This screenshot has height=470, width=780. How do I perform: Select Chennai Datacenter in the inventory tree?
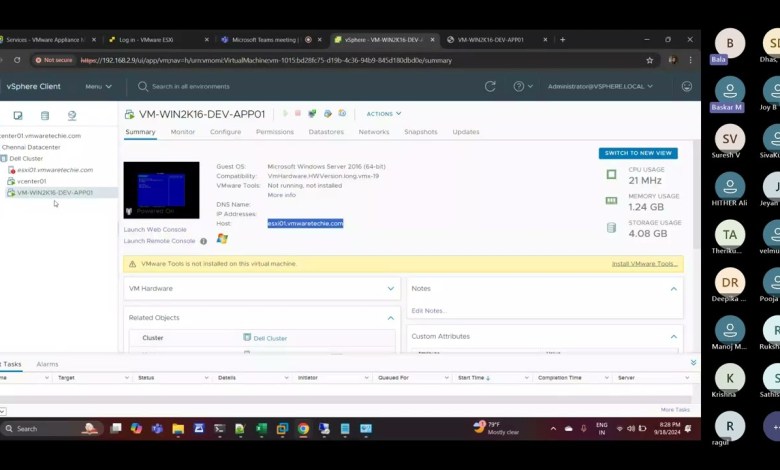[x=31, y=147]
